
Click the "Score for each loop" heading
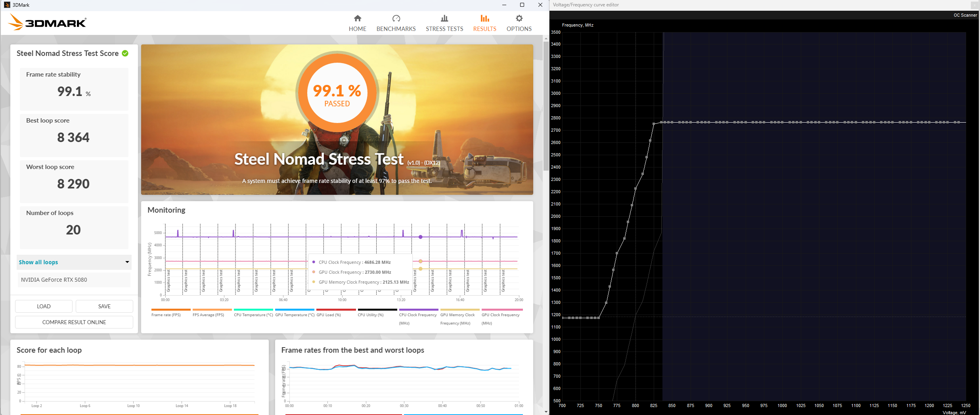[49, 350]
